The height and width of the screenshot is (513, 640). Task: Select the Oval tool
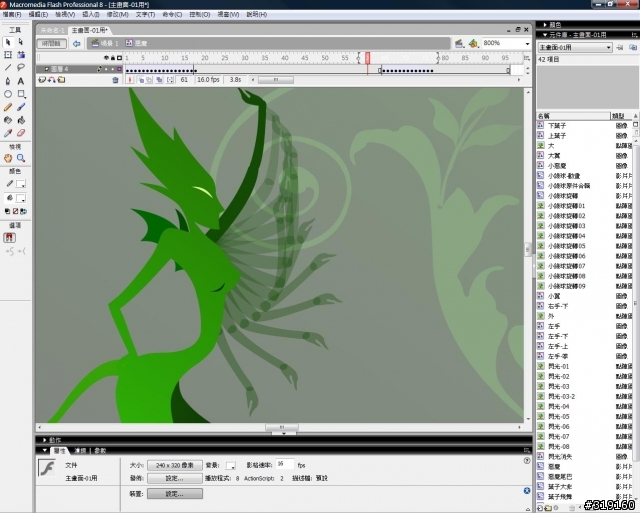coord(8,94)
